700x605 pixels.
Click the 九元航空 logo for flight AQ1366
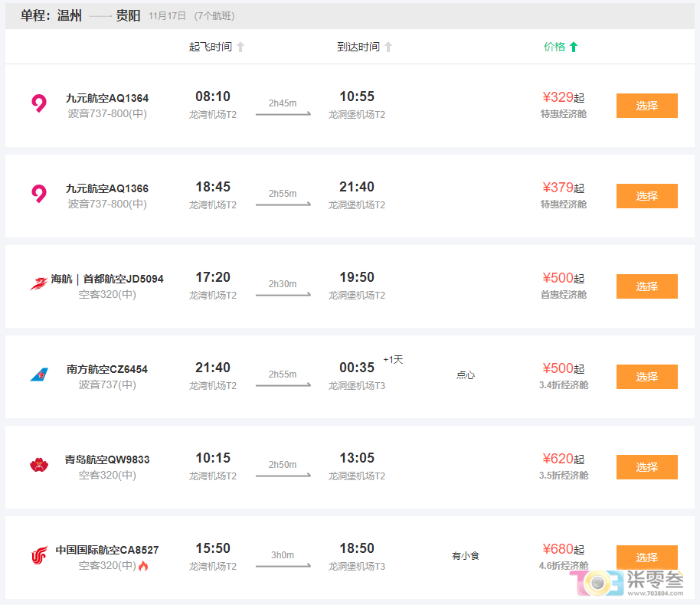(x=38, y=194)
